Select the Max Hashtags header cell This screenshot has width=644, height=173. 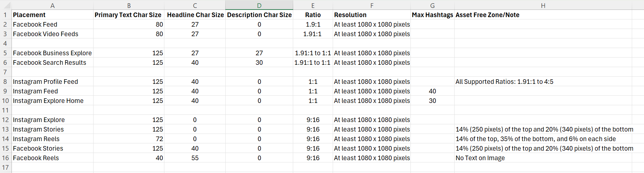(432, 15)
